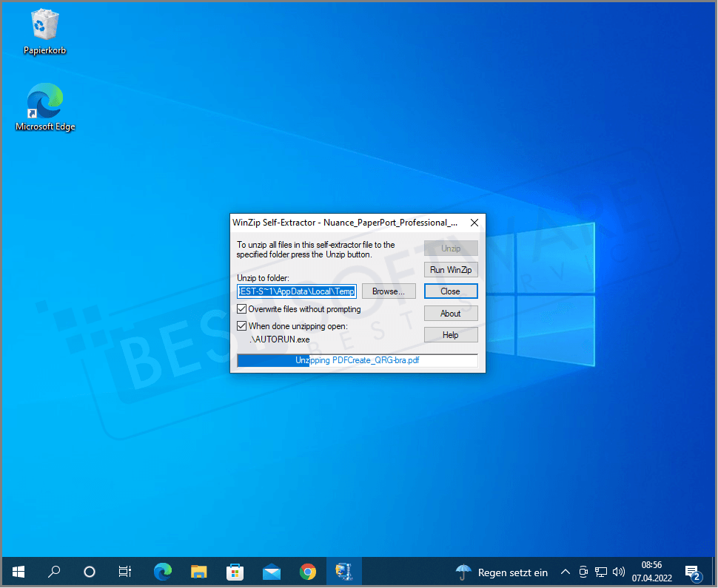Disable When done unzipping open
Screen dimensions: 718x588
pos(241,325)
